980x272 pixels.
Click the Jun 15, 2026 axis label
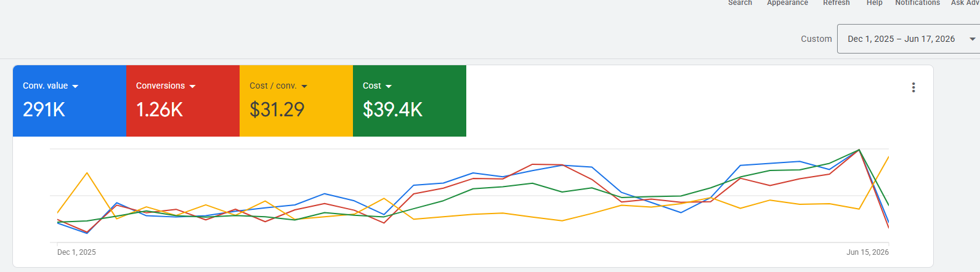point(867,252)
